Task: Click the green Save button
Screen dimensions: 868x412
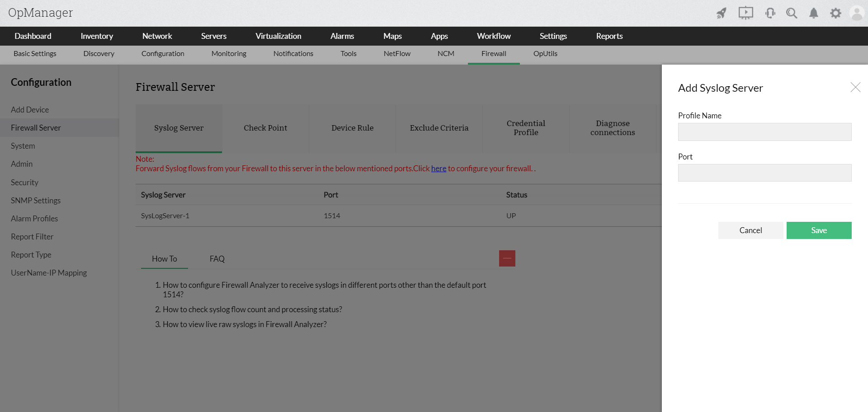Action: [819, 230]
